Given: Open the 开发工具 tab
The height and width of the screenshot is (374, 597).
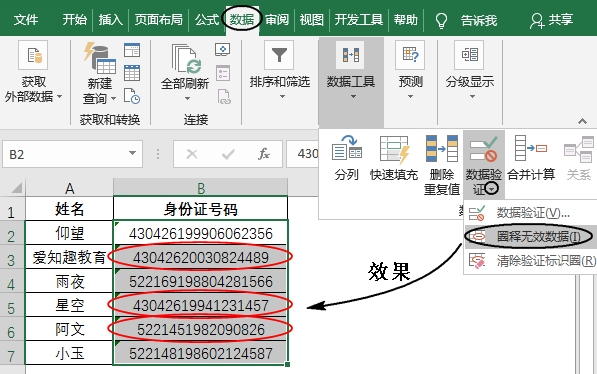Looking at the screenshot, I should point(358,20).
